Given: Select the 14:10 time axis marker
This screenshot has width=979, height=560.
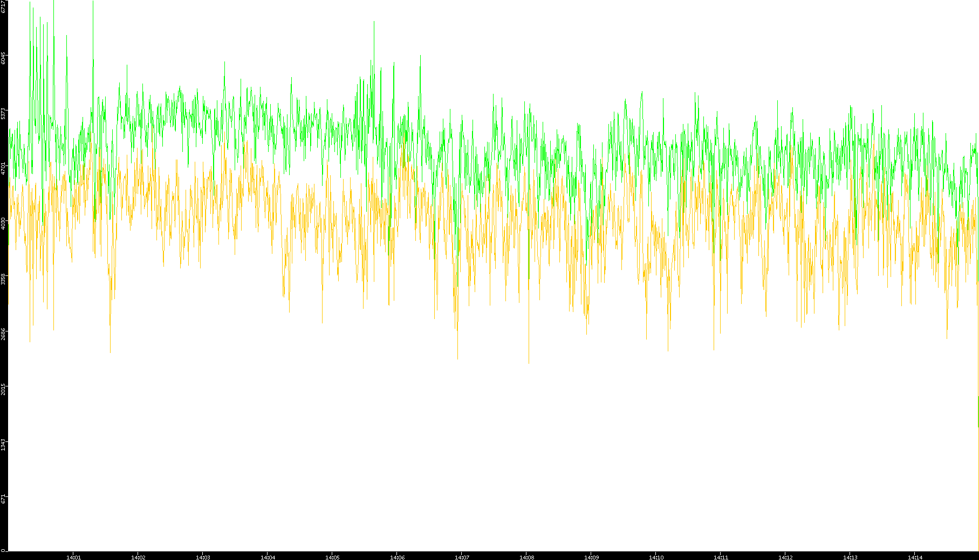Looking at the screenshot, I should [x=656, y=557].
